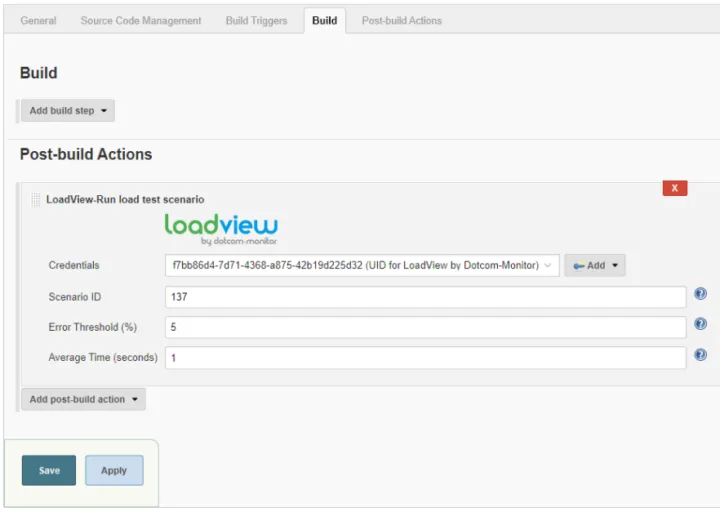Grab the drag handle beside LoadView-Run load test scenario
Screen dimensions: 720x512
click(x=35, y=200)
